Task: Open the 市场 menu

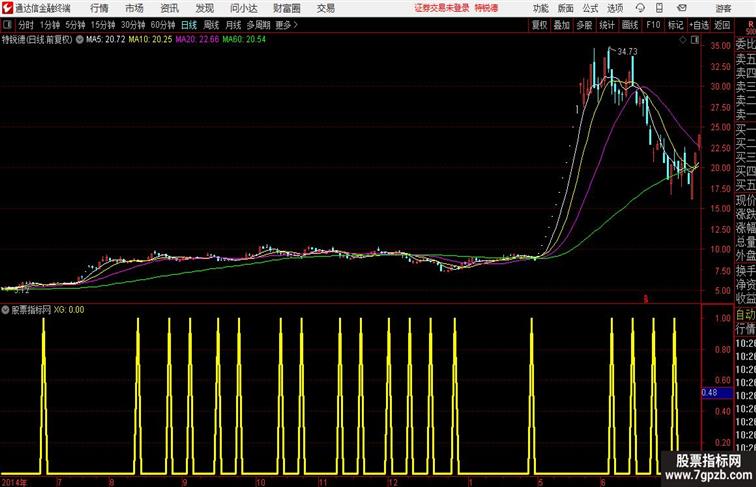Action: click(135, 8)
